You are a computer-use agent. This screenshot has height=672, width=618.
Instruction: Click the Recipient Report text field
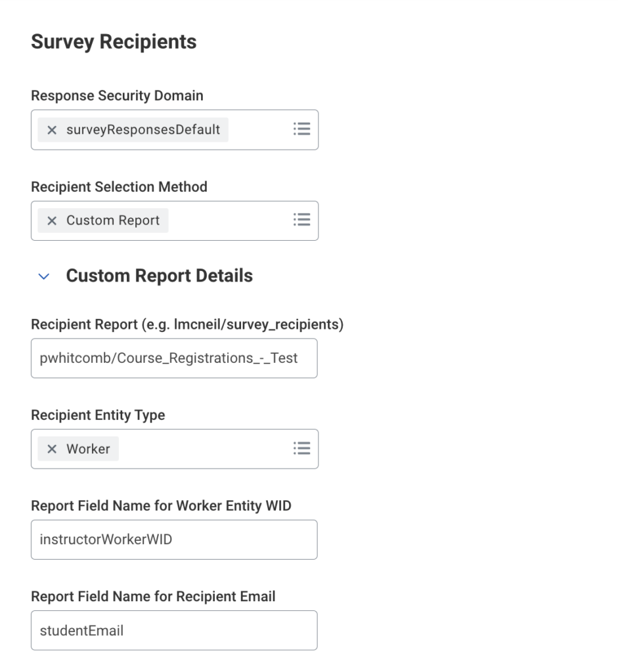[174, 358]
